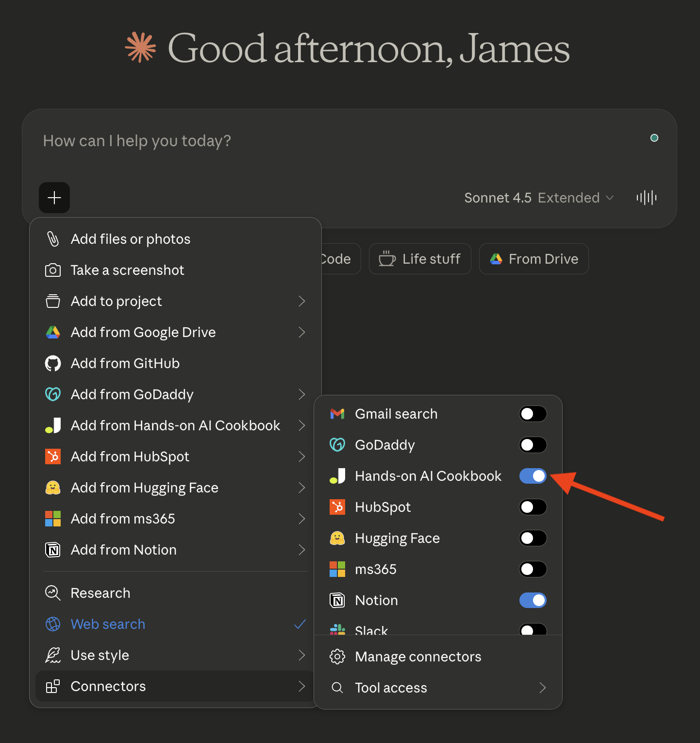
Task: Turn on the HubSpot connector toggle
Action: 533,507
